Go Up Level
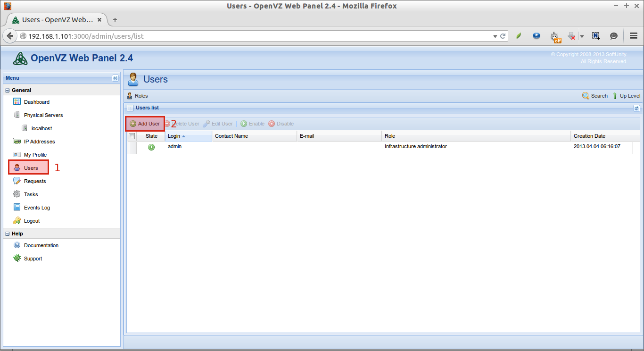Viewport: 644px width, 351px height. pos(626,96)
